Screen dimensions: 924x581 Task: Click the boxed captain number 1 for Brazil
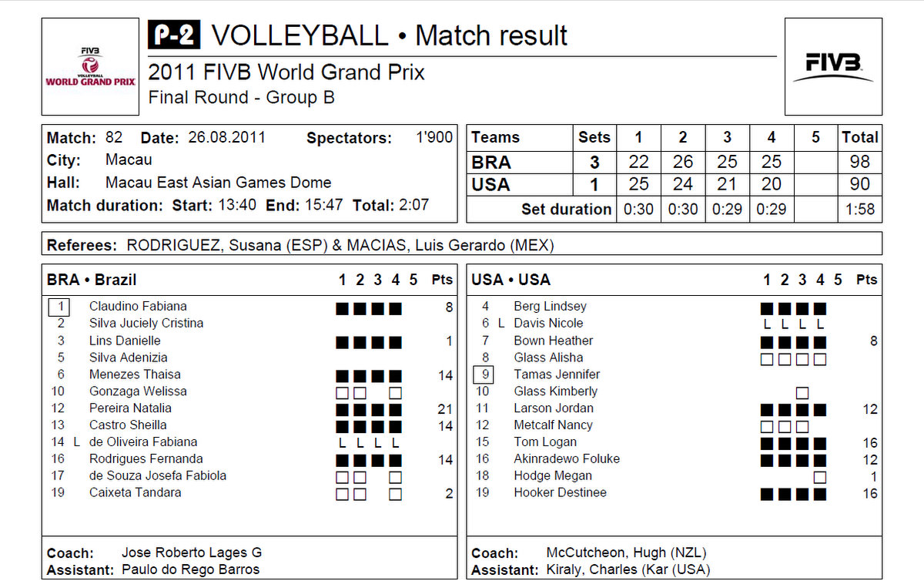[60, 307]
